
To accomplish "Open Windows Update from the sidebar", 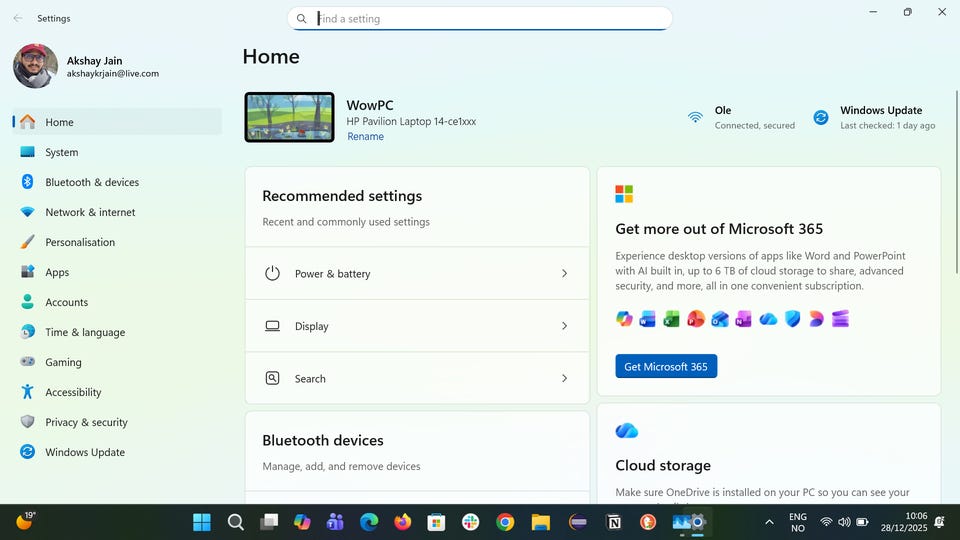I will (x=117, y=452).
